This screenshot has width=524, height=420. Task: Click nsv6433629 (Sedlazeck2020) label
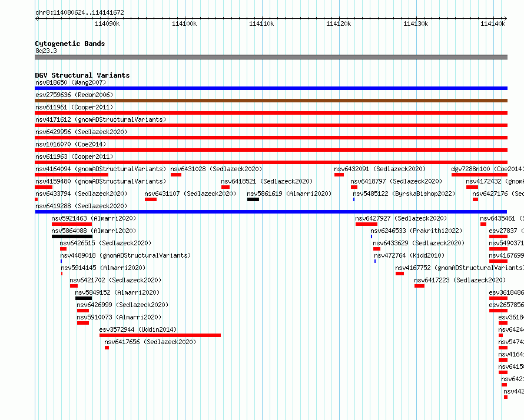[x=419, y=243]
